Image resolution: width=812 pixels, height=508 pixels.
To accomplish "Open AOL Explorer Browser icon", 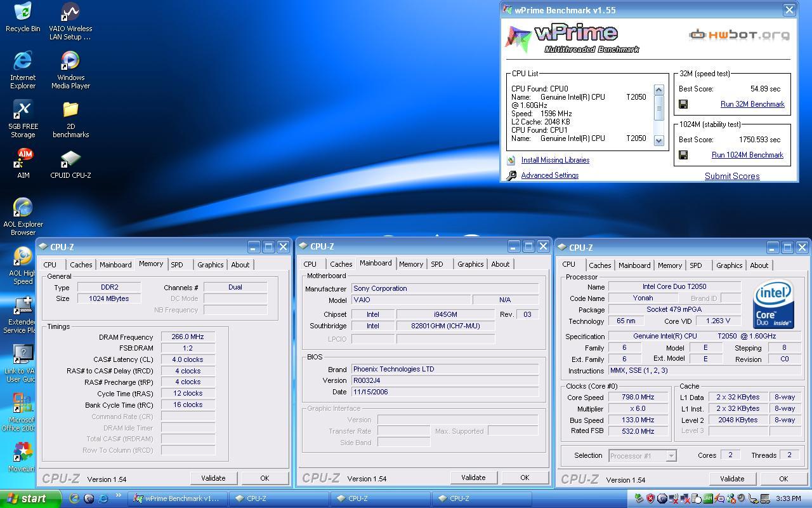I will pyautogui.click(x=23, y=217).
